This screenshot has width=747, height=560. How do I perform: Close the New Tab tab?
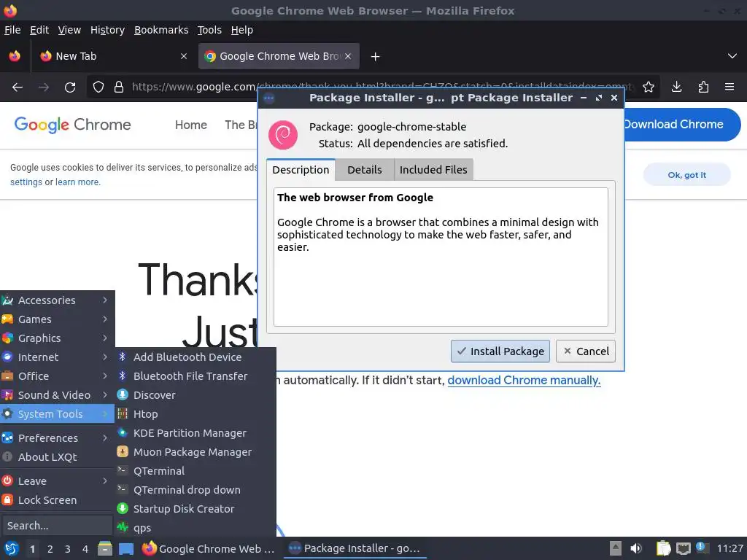coord(184,56)
